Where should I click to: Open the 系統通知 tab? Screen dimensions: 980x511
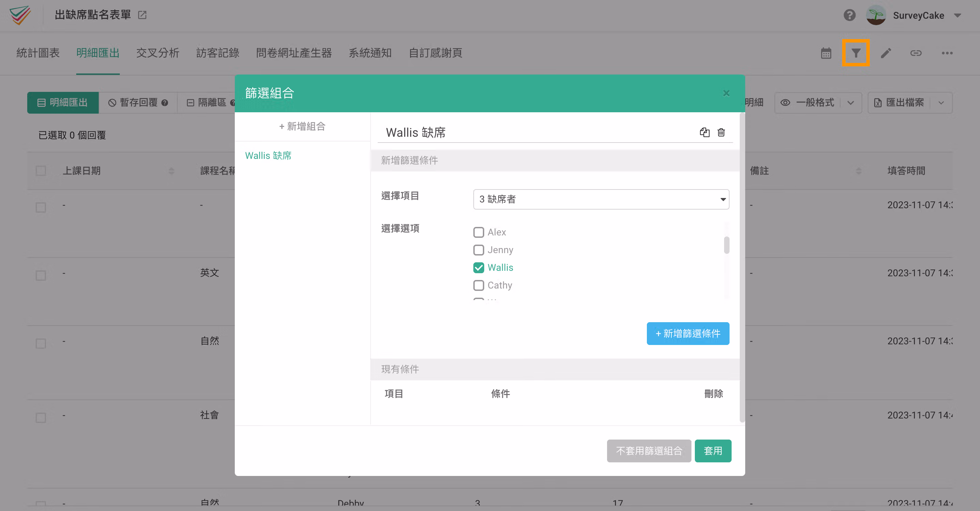(370, 53)
